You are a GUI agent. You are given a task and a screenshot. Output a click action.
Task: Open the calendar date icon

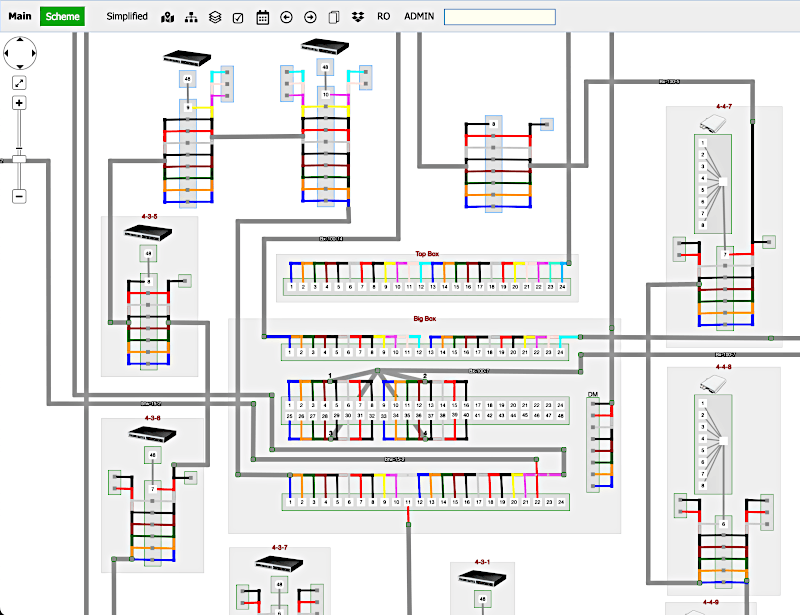(x=262, y=17)
